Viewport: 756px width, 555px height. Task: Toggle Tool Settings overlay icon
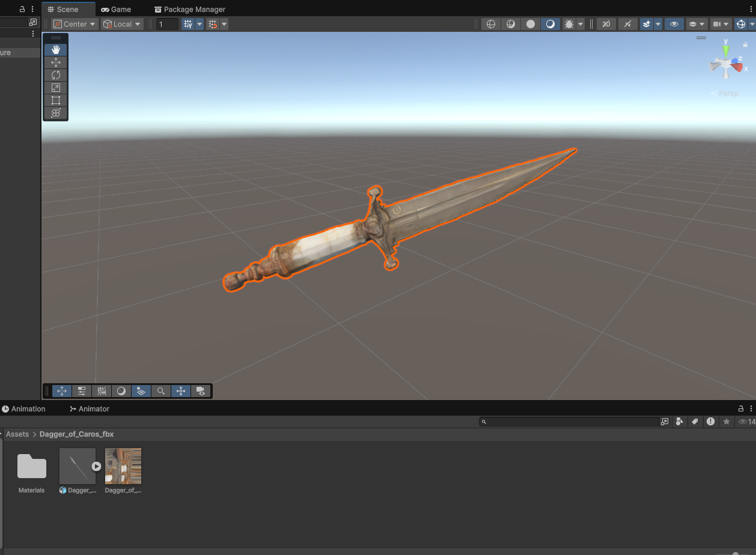[x=82, y=391]
